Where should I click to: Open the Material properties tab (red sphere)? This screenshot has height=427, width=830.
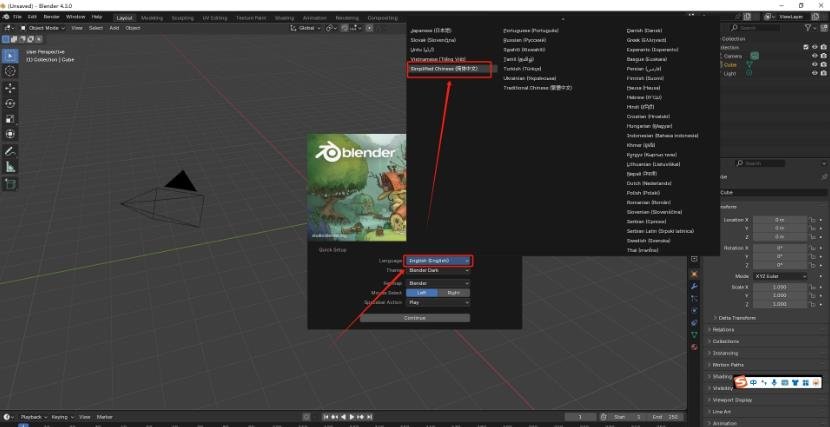(694, 347)
